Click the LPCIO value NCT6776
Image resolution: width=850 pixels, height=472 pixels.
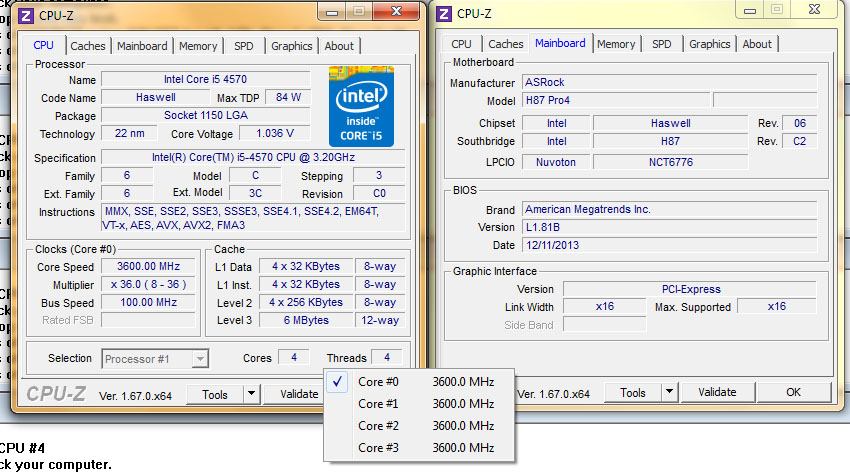coord(671,162)
